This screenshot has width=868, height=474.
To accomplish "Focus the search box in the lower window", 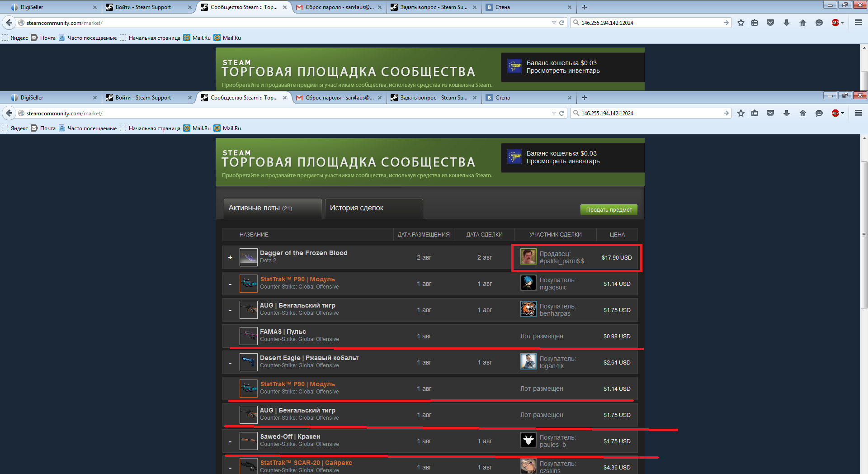I will (x=651, y=113).
